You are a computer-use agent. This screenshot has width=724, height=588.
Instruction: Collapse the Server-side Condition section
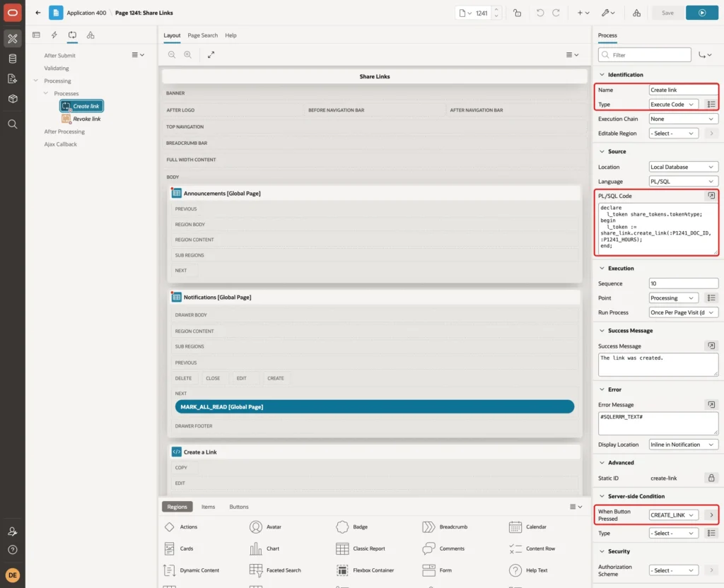[602, 496]
